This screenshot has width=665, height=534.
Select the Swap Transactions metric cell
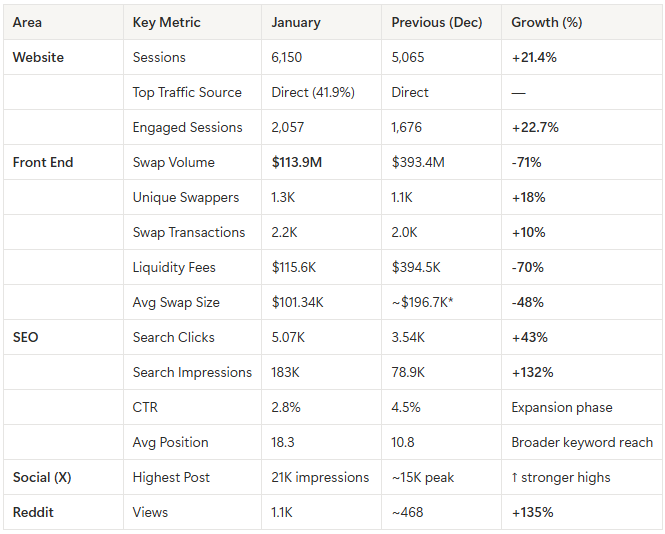188,232
